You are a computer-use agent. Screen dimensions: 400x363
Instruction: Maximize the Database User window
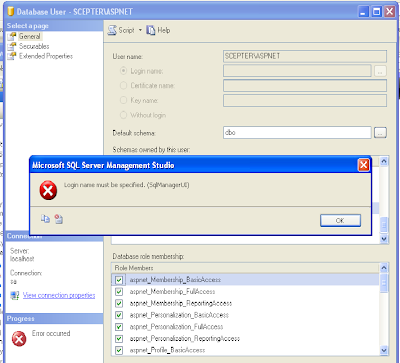pyautogui.click(x=376, y=12)
